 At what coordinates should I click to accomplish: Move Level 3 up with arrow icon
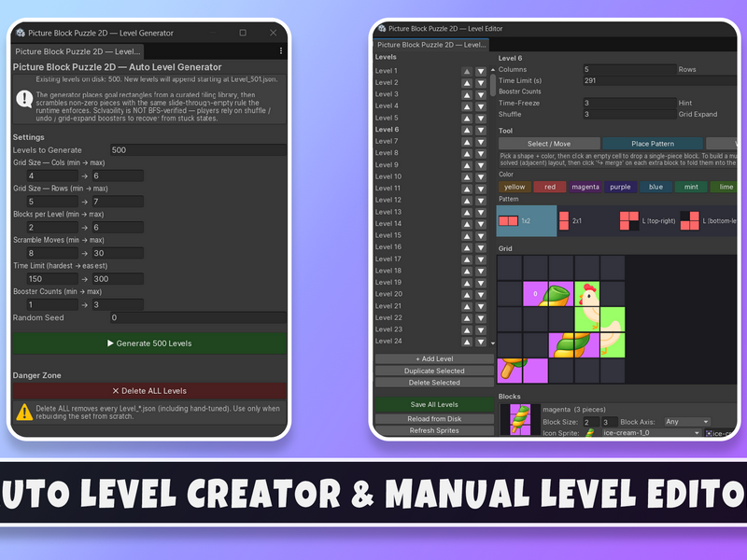[x=467, y=95]
